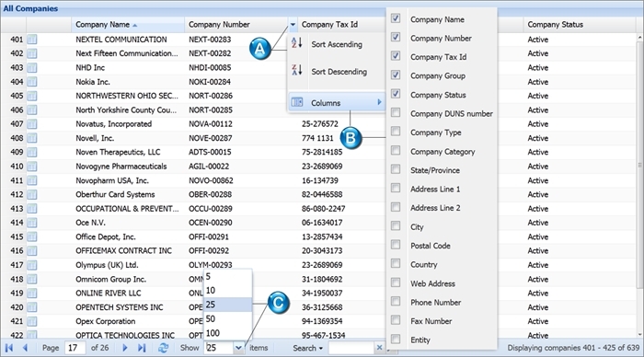Image resolution: width=644 pixels, height=357 pixels.
Task: Click the Columns grid icon
Action: [x=297, y=102]
